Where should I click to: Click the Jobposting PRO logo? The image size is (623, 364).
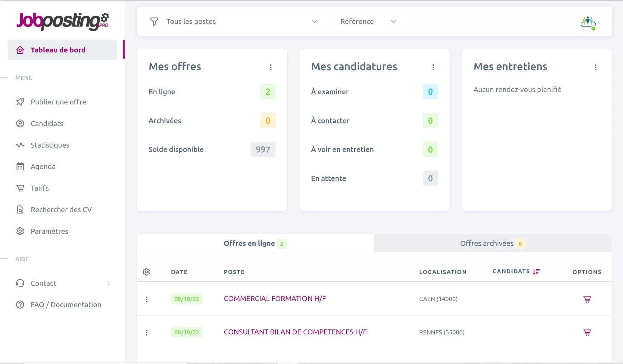pos(63,21)
